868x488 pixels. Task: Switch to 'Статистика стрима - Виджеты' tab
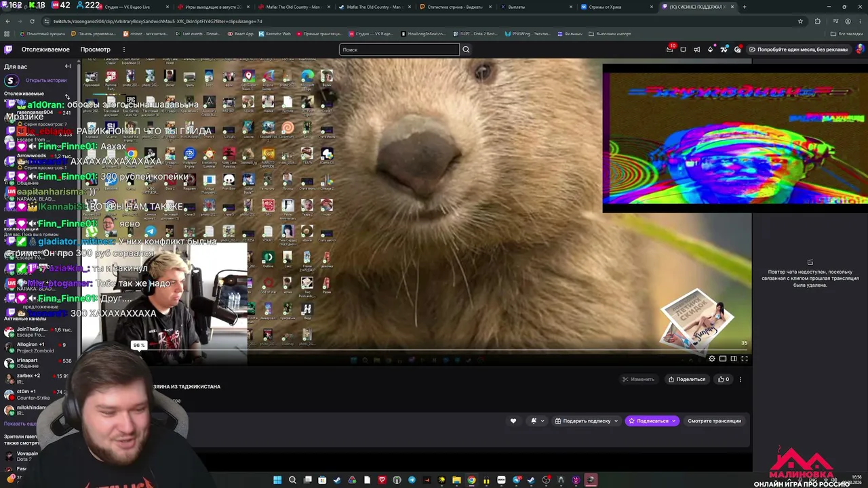click(x=456, y=7)
